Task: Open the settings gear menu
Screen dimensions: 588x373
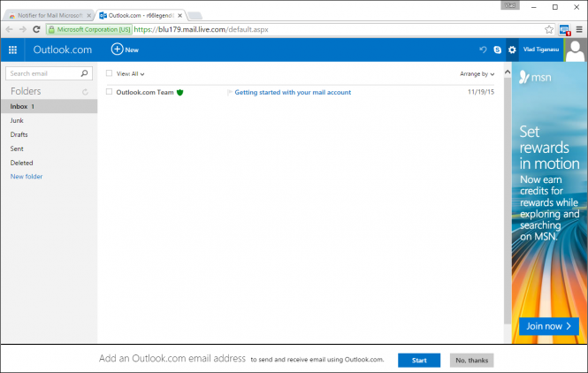Action: (512, 49)
